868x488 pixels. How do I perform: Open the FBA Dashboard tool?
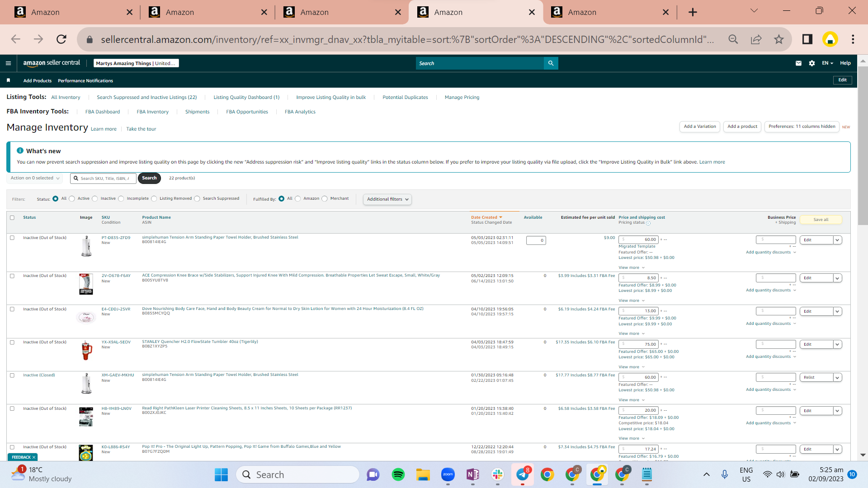(x=103, y=112)
